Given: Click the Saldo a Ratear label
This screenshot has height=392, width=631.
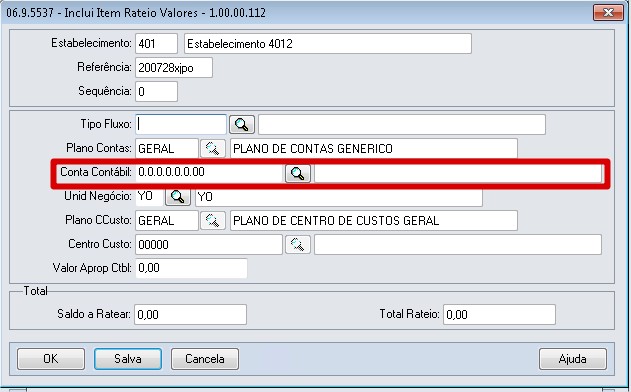Looking at the screenshot, I should pos(94,314).
